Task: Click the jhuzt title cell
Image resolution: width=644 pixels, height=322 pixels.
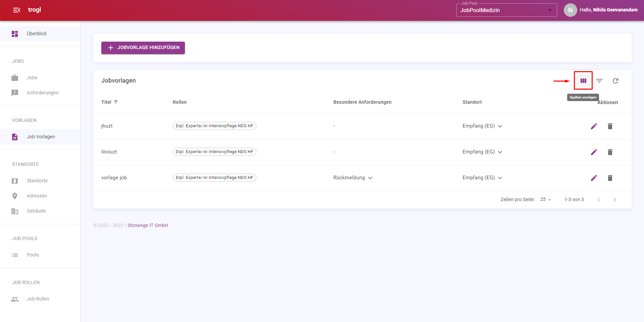Action: (107, 126)
